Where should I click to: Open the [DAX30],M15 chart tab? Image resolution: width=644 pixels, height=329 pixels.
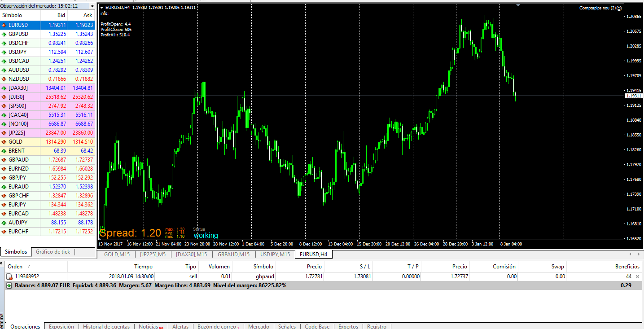(191, 254)
